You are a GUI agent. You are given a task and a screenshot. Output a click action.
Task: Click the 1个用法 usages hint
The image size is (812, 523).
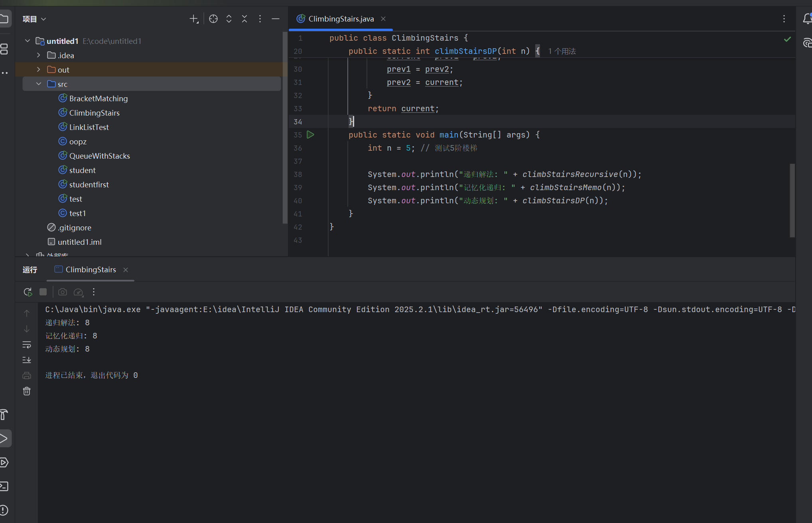click(x=562, y=51)
